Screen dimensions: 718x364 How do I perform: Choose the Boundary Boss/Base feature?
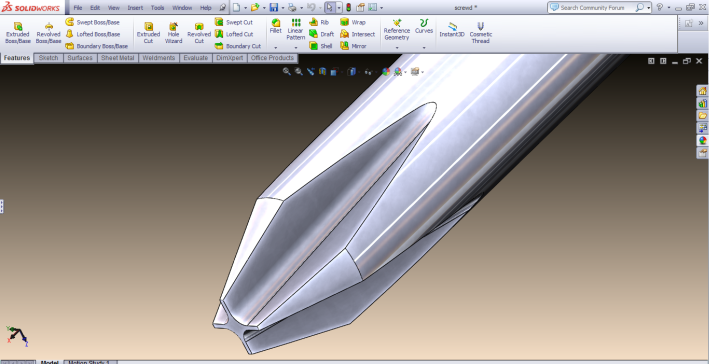pos(97,46)
